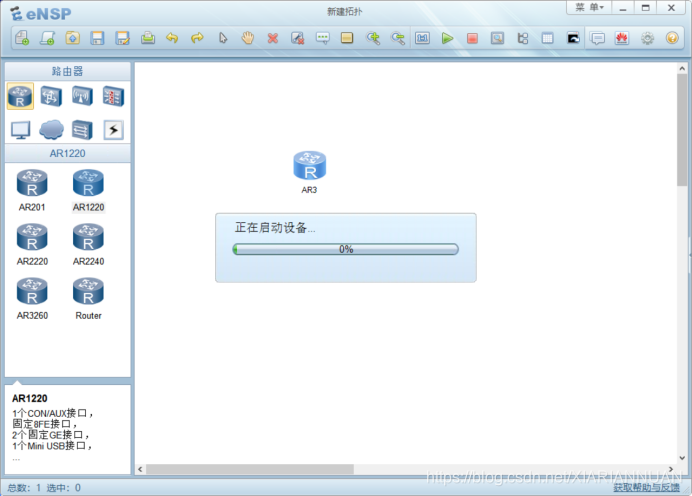The width and height of the screenshot is (692, 496).
Task: Start devices with the green play button
Action: tap(447, 38)
